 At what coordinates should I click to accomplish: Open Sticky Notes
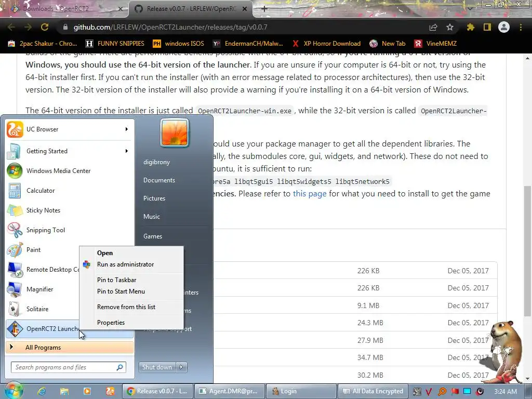coord(70,210)
